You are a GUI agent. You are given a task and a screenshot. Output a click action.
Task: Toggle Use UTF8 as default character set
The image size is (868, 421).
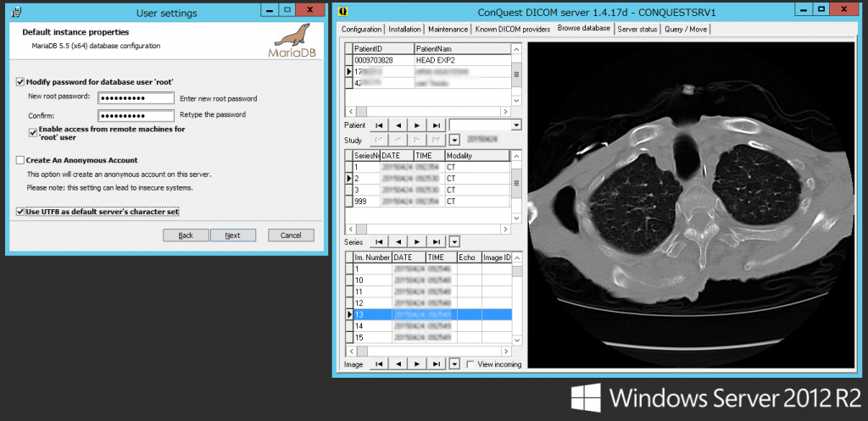[x=20, y=211]
